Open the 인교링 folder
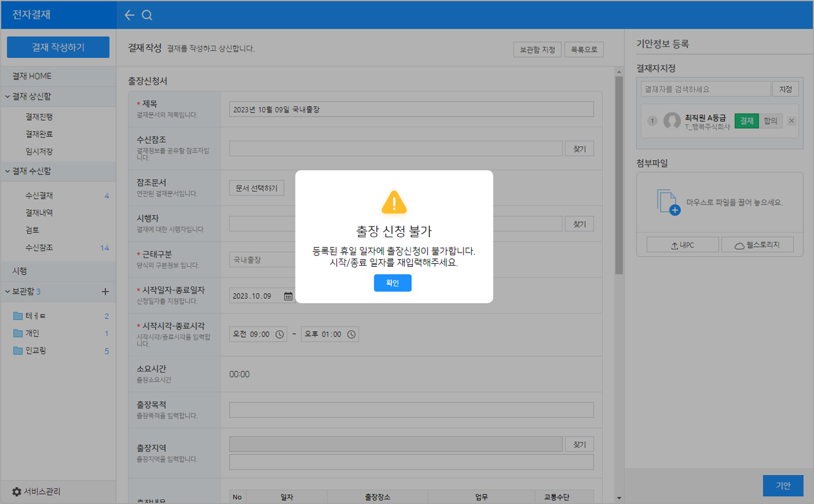 pyautogui.click(x=36, y=351)
